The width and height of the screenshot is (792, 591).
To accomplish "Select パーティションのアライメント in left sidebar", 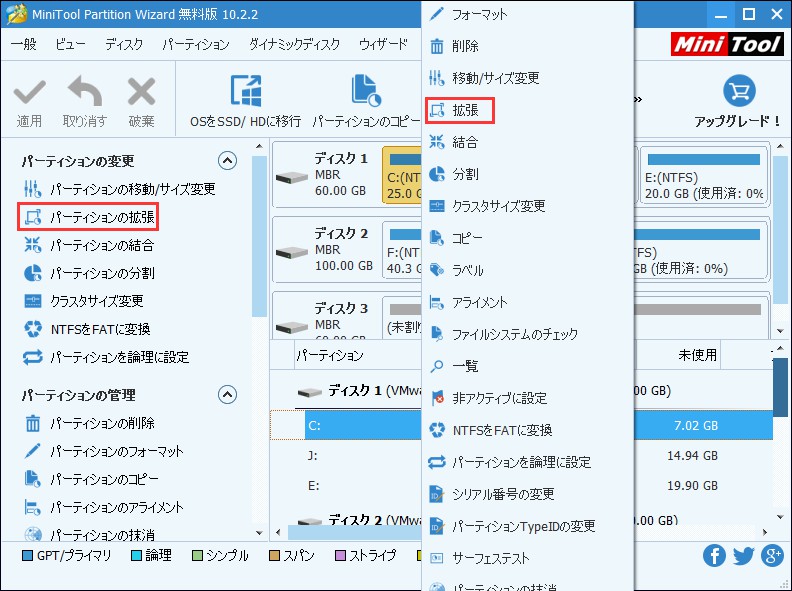I will (x=103, y=507).
